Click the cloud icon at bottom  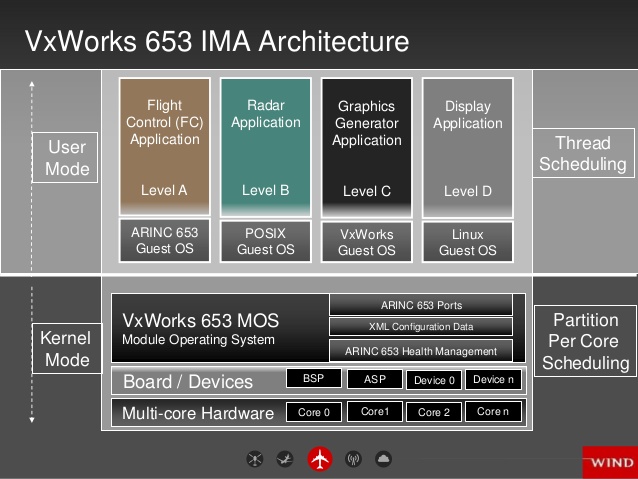(383, 459)
